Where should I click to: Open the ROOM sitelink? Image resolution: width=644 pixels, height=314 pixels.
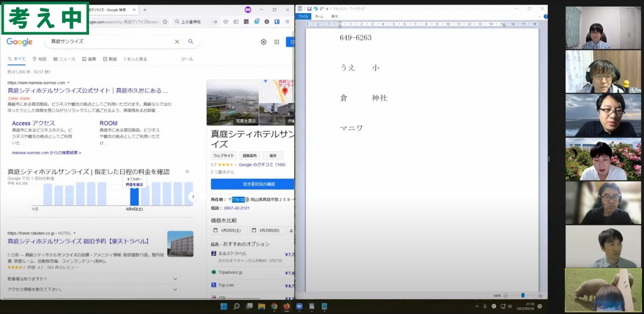point(108,123)
